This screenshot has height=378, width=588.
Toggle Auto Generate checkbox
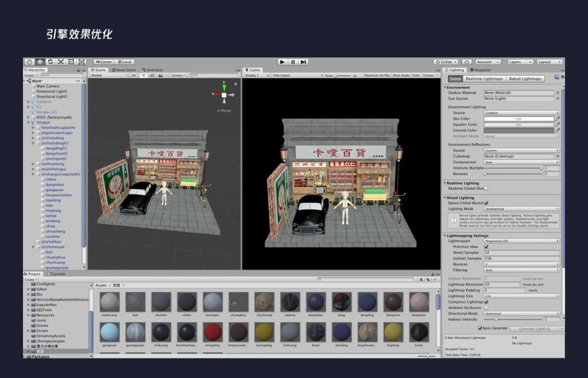(x=480, y=328)
